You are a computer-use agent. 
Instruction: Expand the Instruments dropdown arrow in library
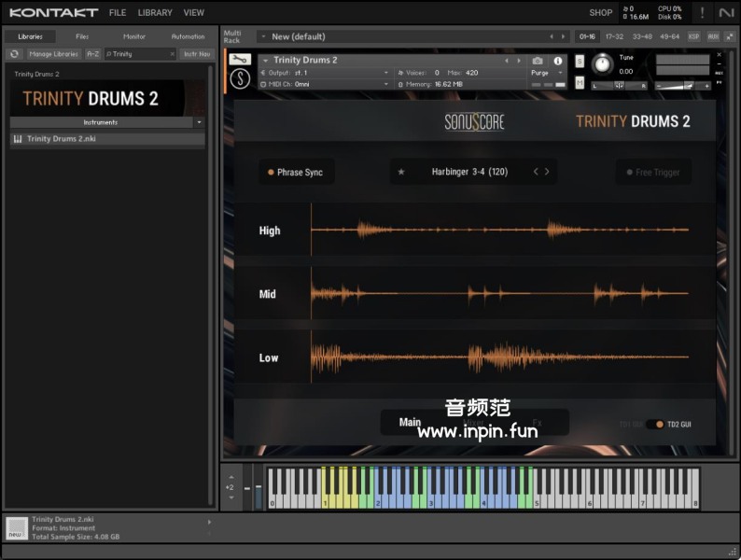coord(199,122)
